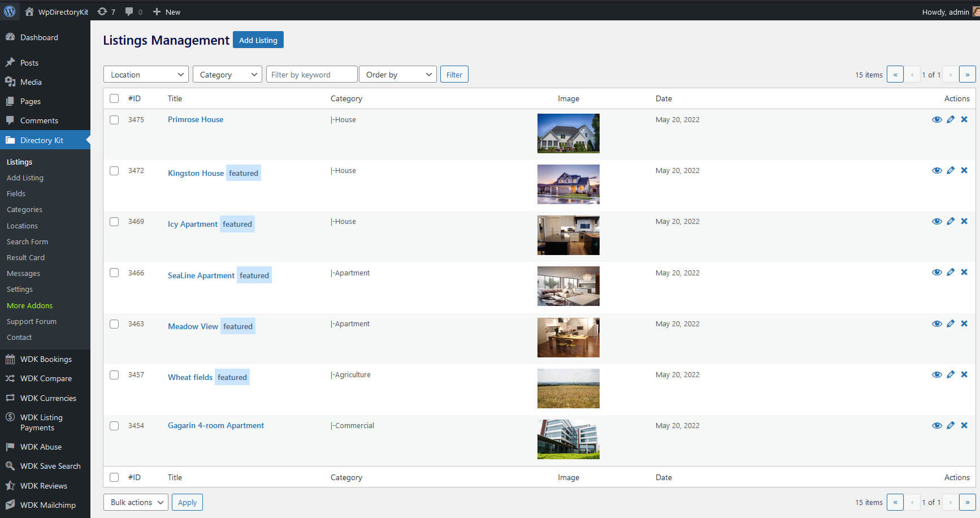Click the Media icon in sidebar

(x=10, y=82)
